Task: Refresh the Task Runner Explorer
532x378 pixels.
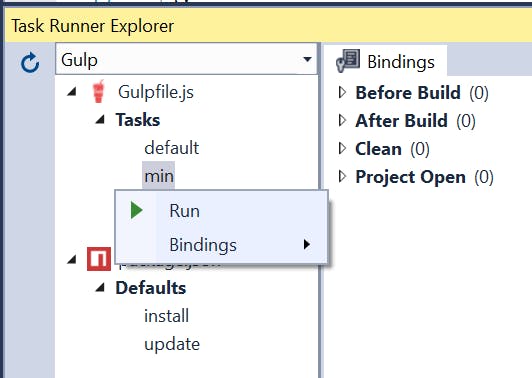Action: point(30,63)
